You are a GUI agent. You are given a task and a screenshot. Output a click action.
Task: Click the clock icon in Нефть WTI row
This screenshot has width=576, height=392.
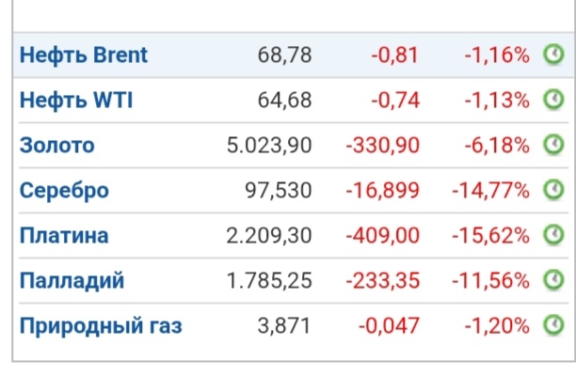click(553, 100)
